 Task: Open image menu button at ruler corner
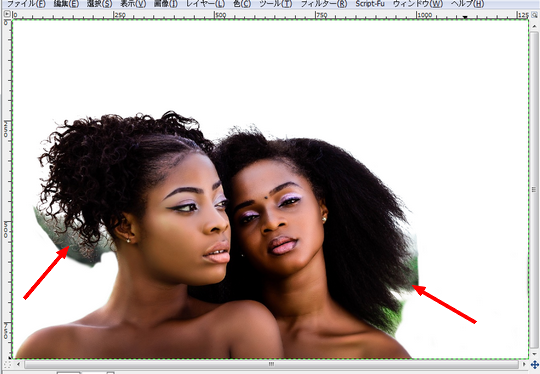[x=7, y=14]
